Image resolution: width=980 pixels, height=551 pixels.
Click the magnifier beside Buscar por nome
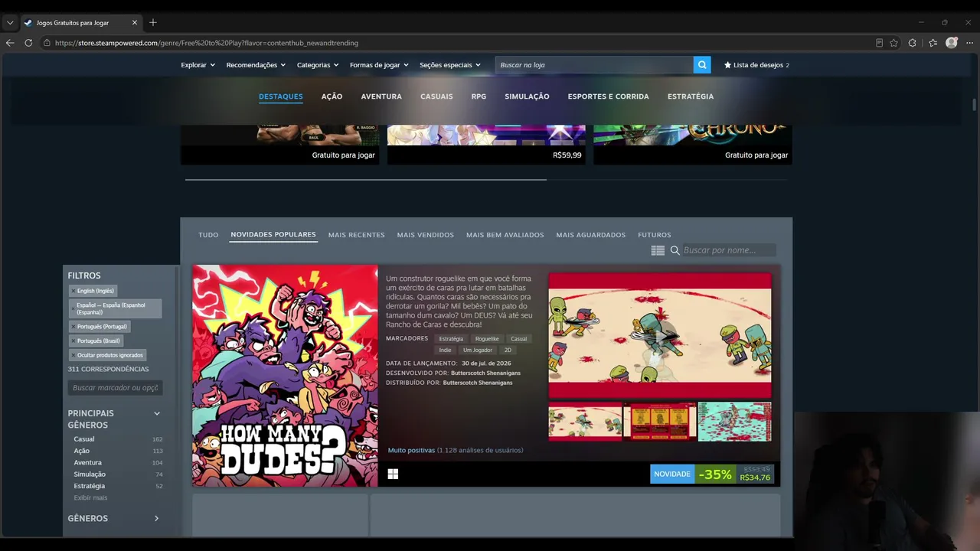click(675, 250)
